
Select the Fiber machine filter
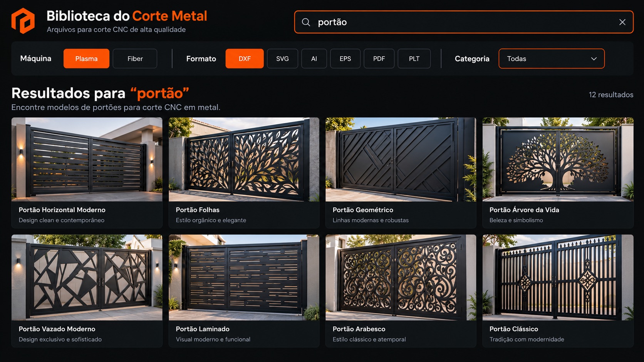[x=135, y=58]
